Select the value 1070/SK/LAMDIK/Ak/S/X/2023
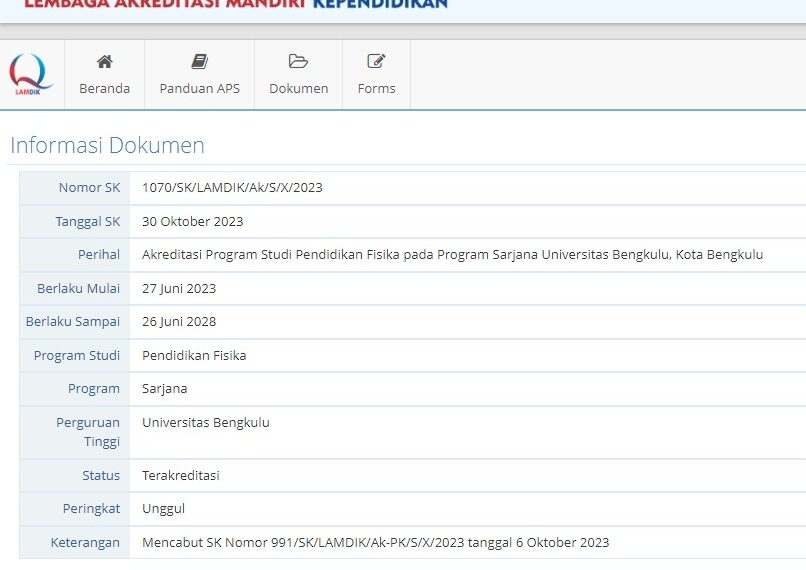Screen dimensions: 806x570 232,188
